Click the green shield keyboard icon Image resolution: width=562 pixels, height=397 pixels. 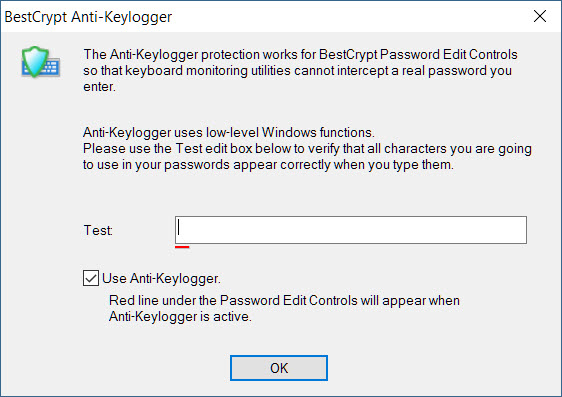41,62
